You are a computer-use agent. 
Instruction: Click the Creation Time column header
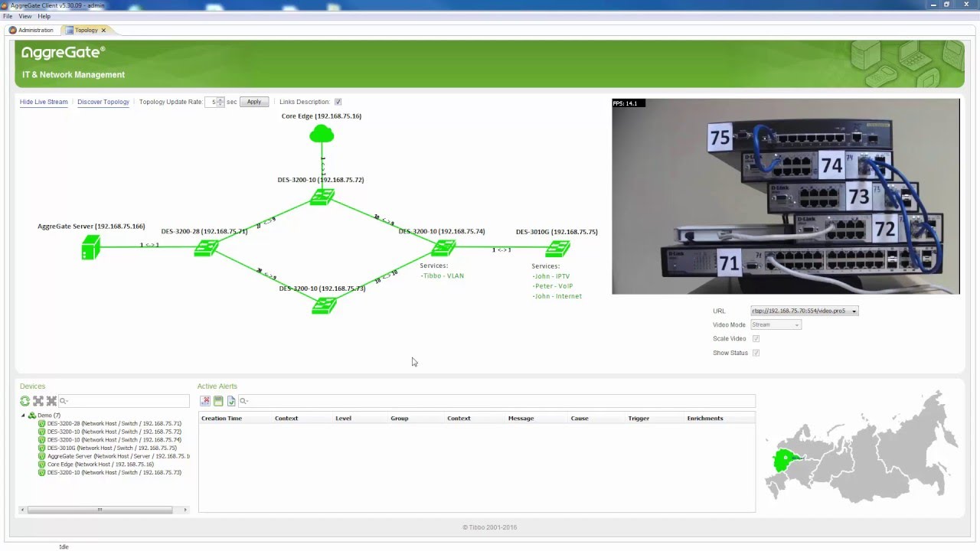(221, 419)
